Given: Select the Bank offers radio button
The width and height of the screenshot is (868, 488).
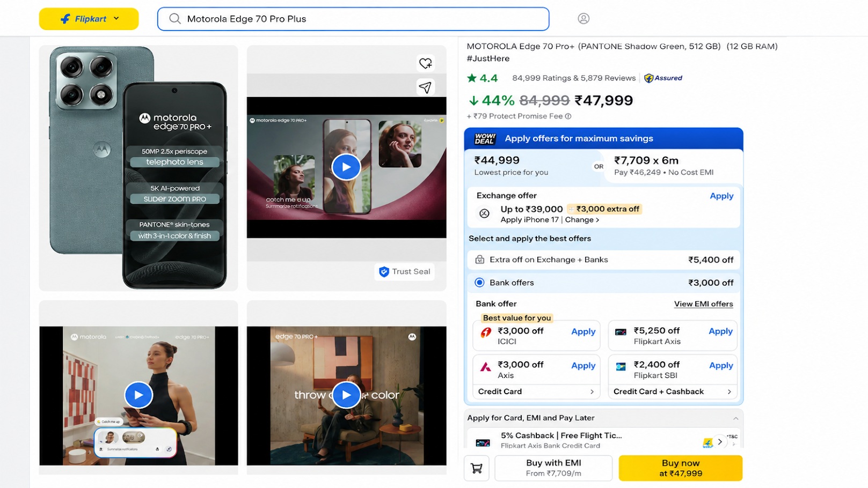Looking at the screenshot, I should pos(479,283).
